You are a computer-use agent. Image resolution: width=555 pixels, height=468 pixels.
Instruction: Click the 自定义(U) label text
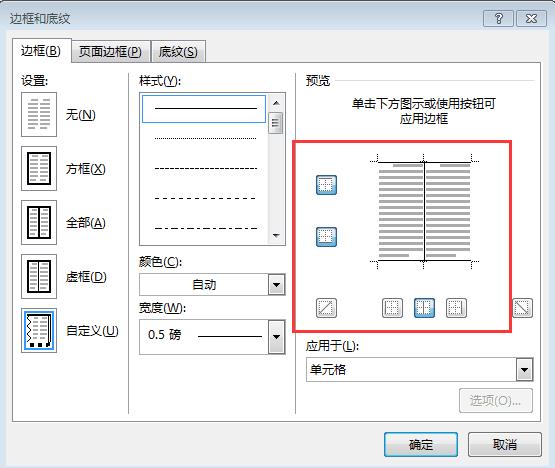coord(92,331)
